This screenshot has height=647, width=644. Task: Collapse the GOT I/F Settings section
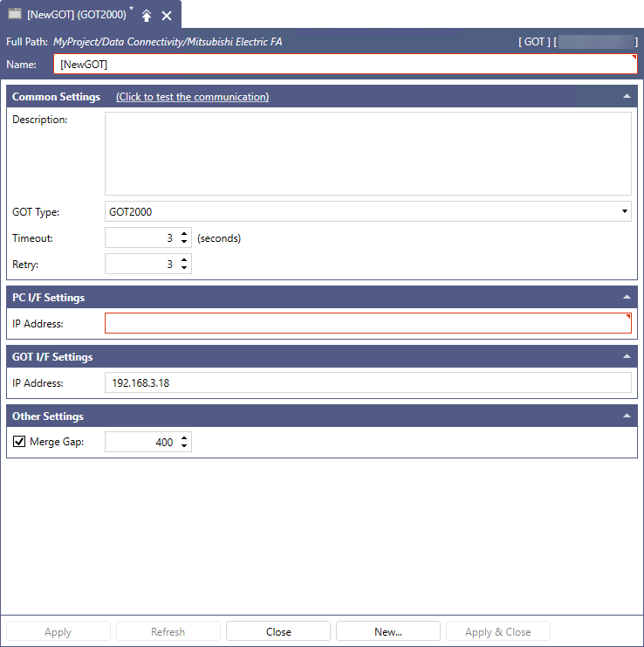627,356
